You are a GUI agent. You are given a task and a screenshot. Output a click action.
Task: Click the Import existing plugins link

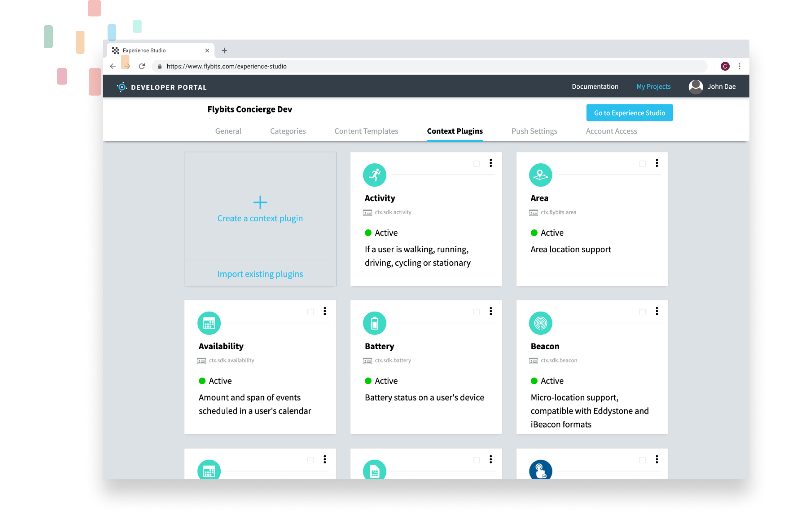[x=260, y=274]
